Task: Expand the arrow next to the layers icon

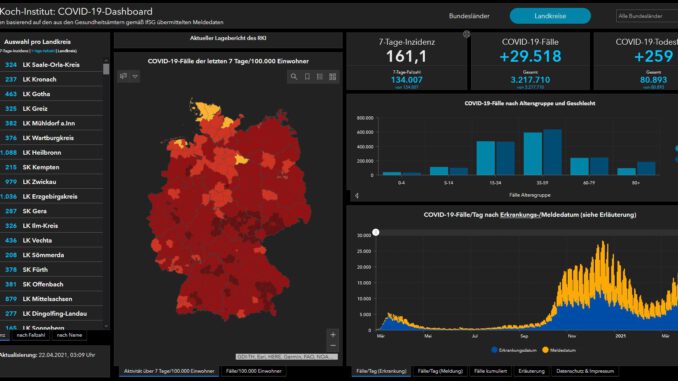Action: [135, 76]
